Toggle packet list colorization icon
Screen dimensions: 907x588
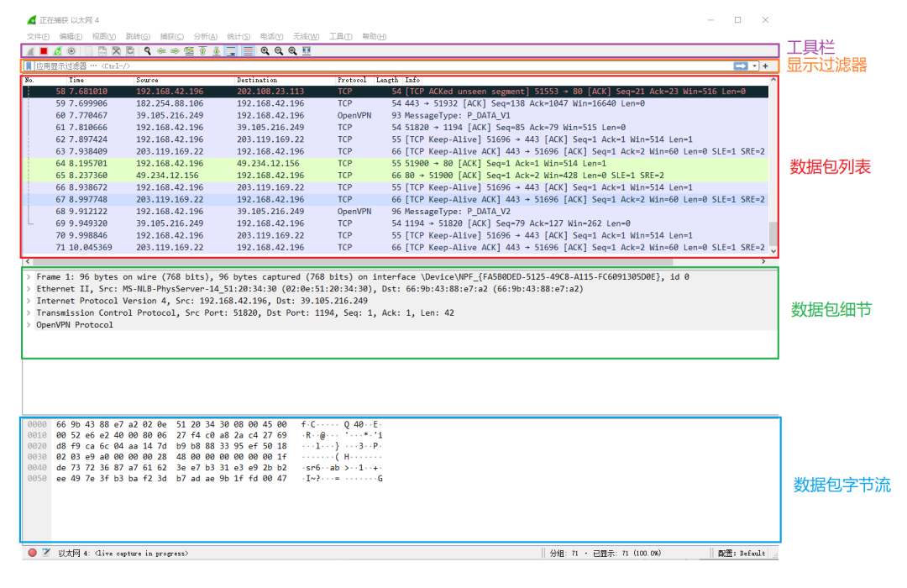(x=248, y=51)
